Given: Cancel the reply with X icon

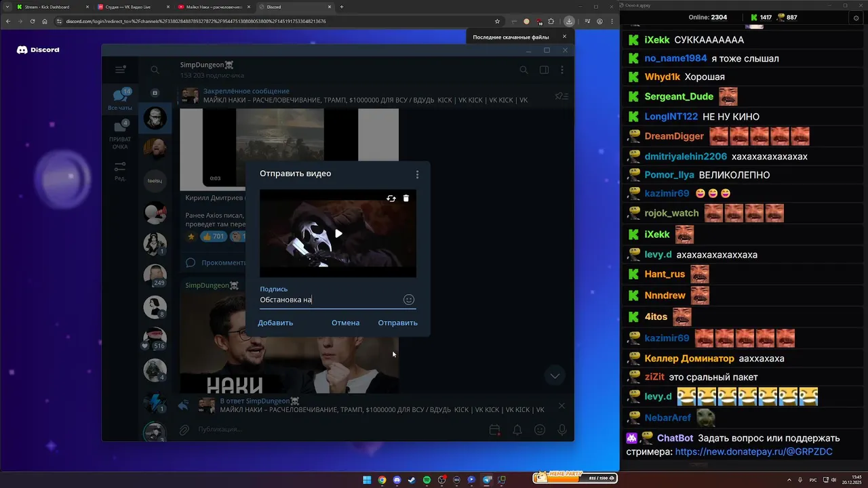Looking at the screenshot, I should 561,405.
